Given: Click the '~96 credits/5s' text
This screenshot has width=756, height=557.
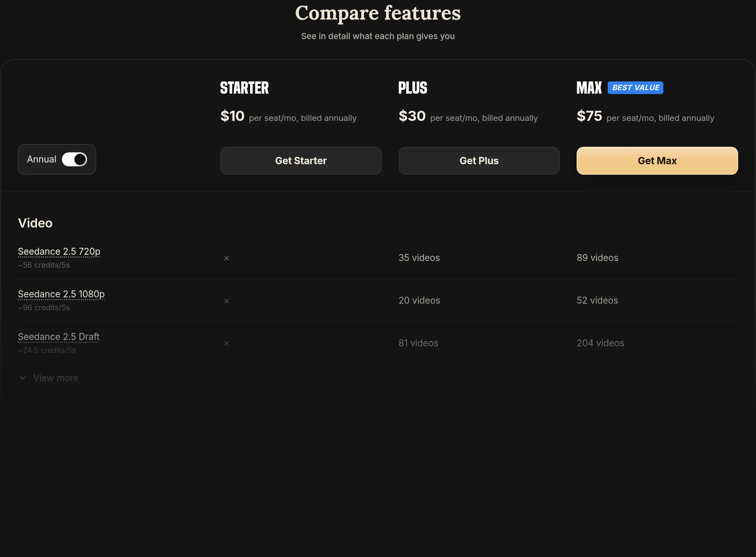Looking at the screenshot, I should [x=44, y=308].
